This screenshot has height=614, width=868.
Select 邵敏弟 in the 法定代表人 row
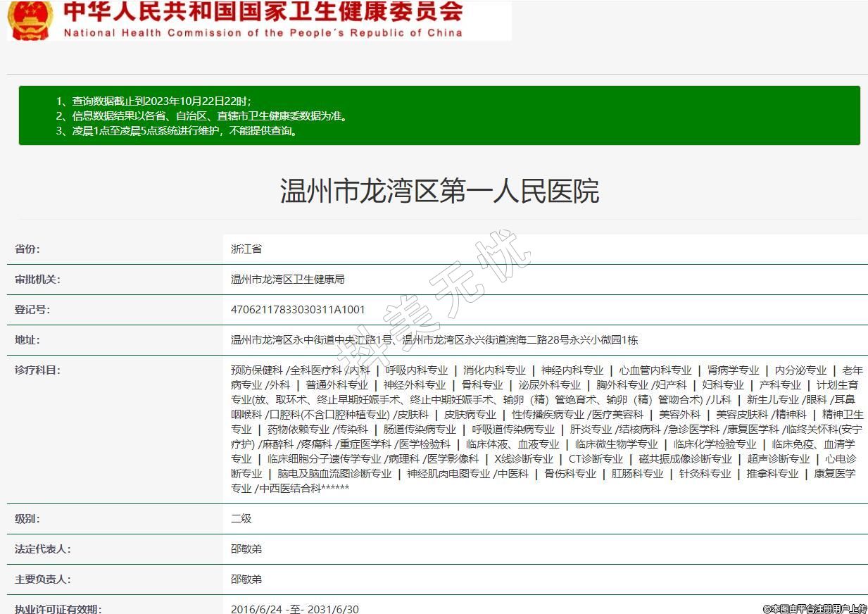(246, 549)
